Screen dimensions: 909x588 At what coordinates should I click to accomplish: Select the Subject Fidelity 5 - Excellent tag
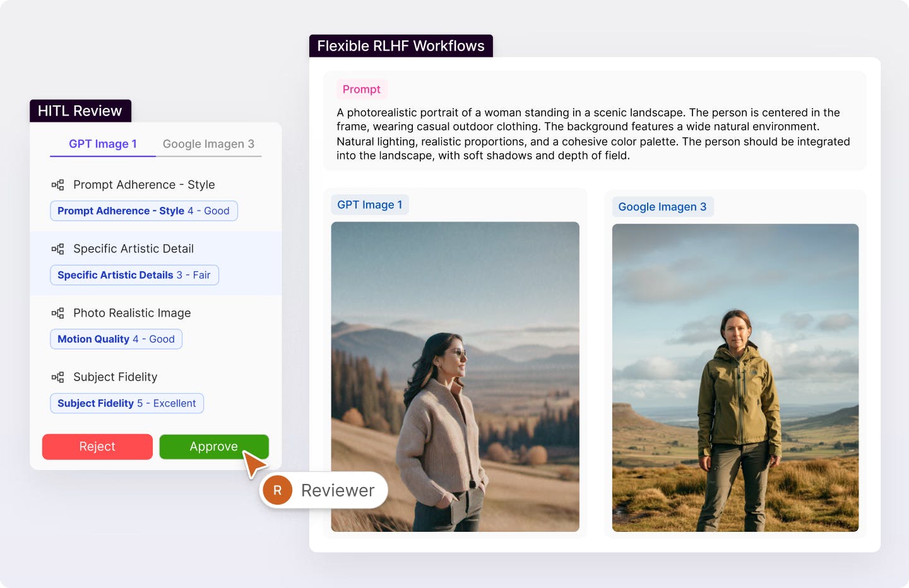click(127, 403)
